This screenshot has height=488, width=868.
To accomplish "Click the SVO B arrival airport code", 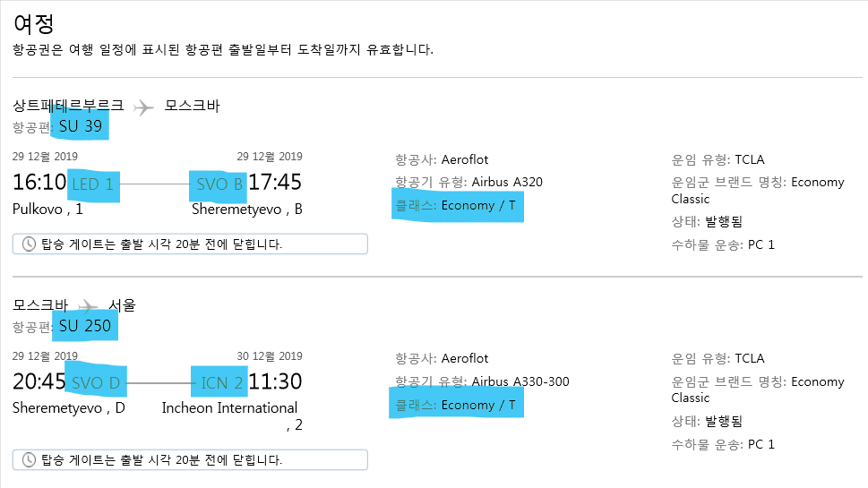I will pyautogui.click(x=219, y=184).
